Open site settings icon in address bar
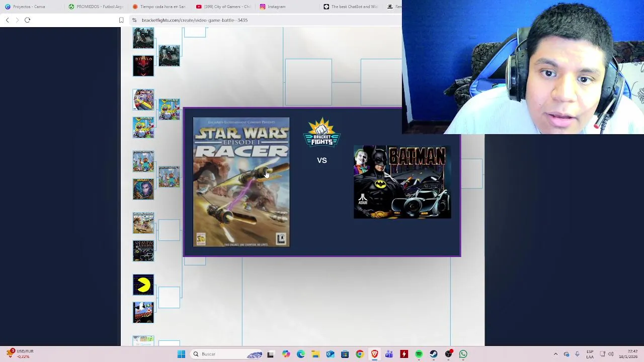 pos(134,20)
